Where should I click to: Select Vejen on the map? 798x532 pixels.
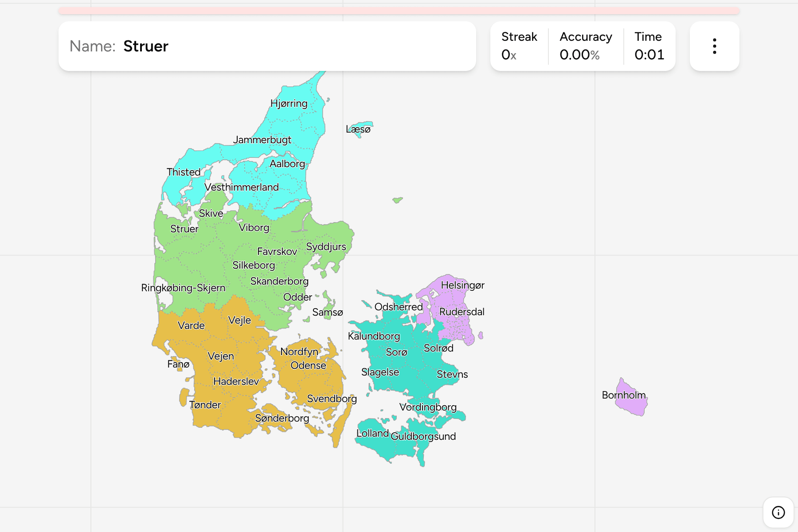coord(221,356)
